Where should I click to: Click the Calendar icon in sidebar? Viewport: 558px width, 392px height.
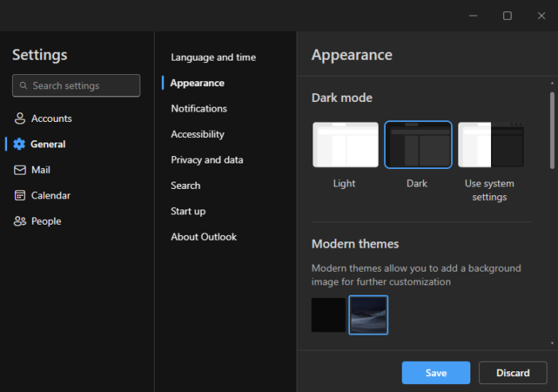tap(20, 195)
